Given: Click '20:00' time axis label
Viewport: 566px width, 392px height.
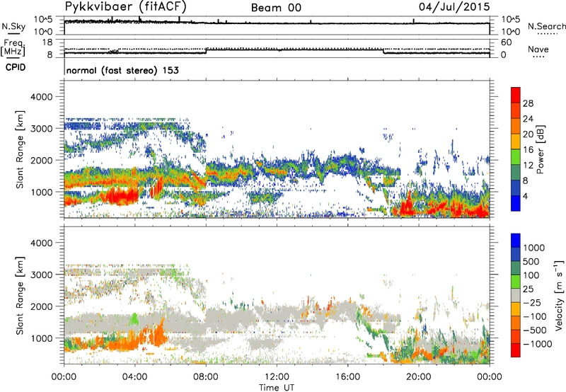Looking at the screenshot, I should coord(419,377).
